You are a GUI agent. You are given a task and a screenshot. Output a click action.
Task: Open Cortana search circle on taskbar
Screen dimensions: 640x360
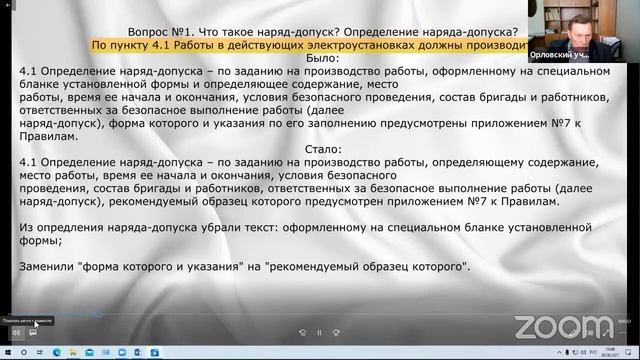click(x=24, y=352)
